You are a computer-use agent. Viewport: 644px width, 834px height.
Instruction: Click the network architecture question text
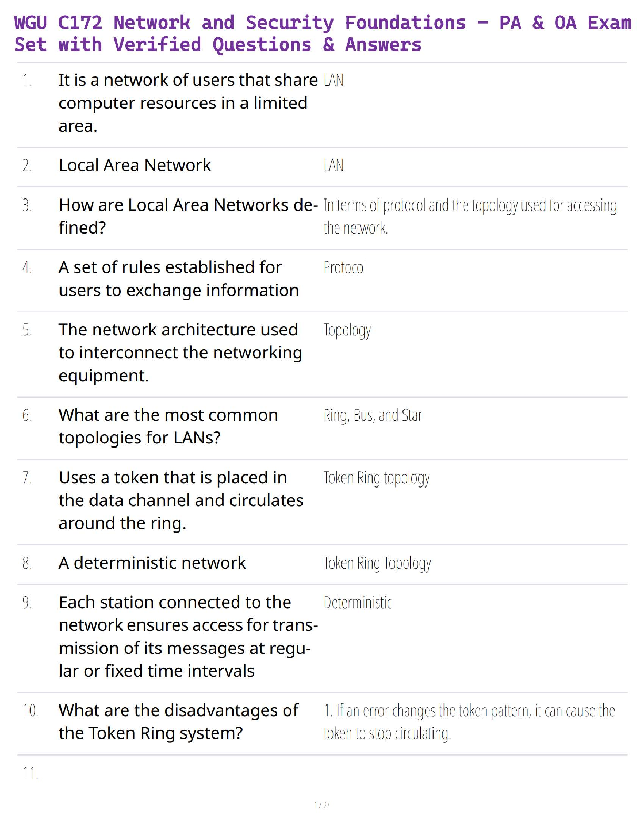coord(180,352)
